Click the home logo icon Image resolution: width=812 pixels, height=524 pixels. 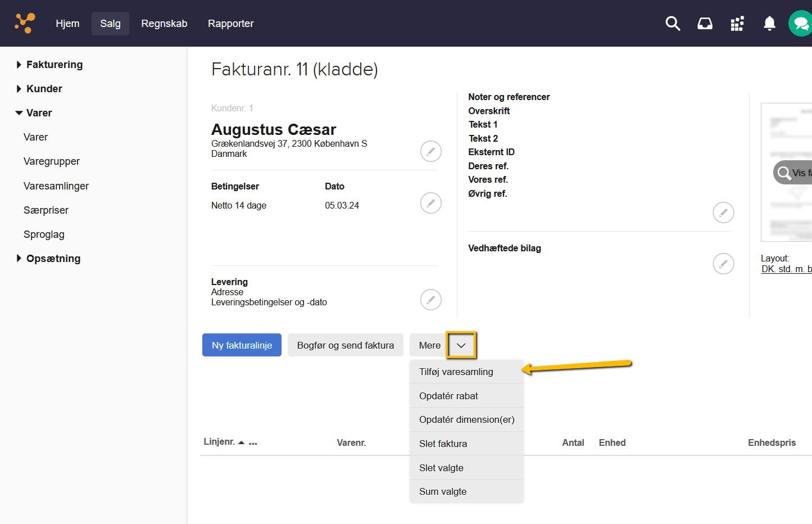25,24
